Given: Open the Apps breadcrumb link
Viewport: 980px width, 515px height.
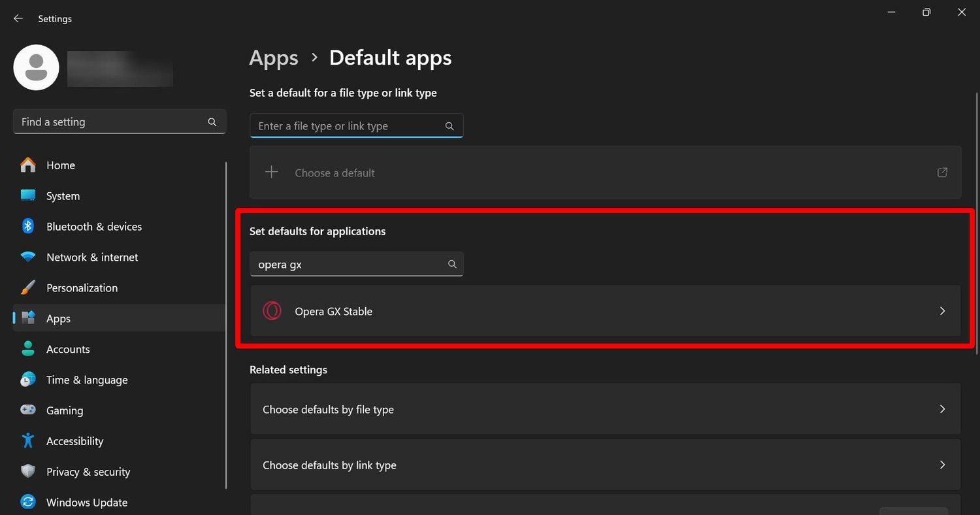Looking at the screenshot, I should (x=273, y=58).
